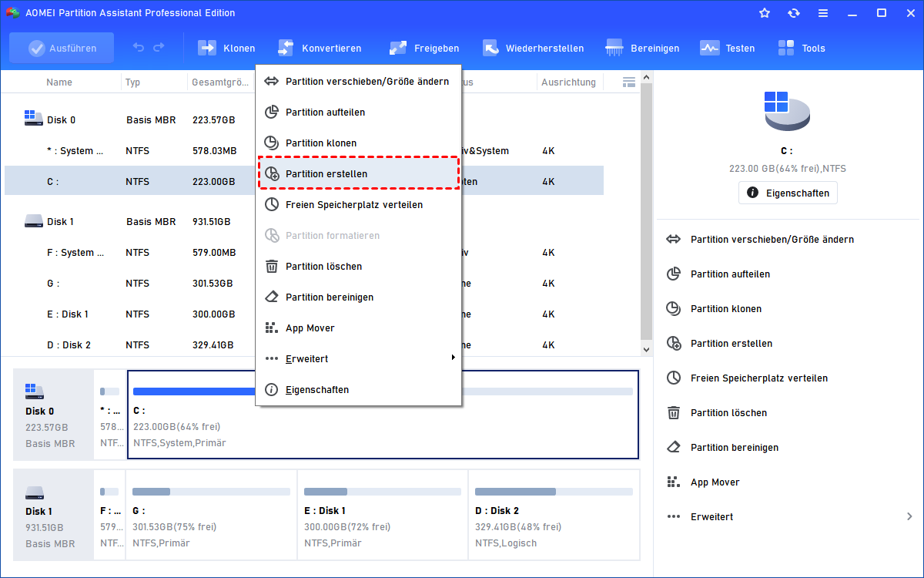Click the redo arrow in toolbar
Screen dimensions: 924x578
point(159,48)
